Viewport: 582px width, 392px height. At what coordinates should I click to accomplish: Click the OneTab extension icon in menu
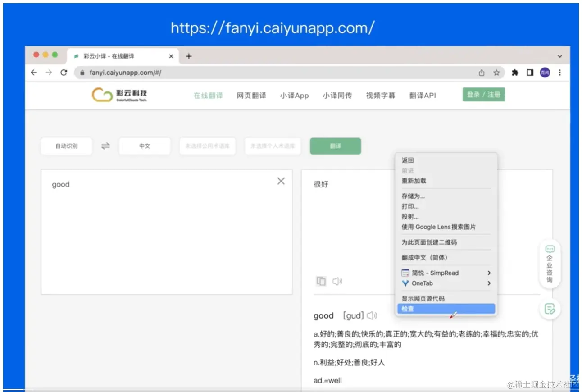point(405,283)
